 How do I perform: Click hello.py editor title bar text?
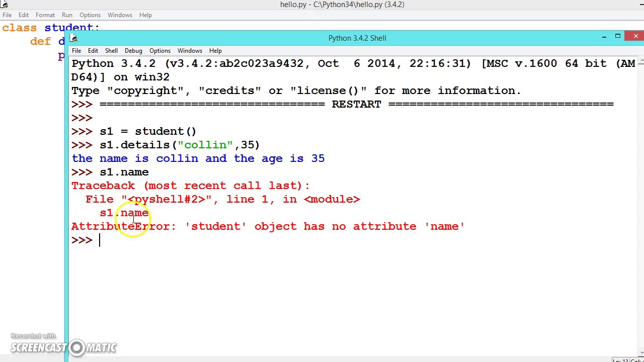(342, 5)
